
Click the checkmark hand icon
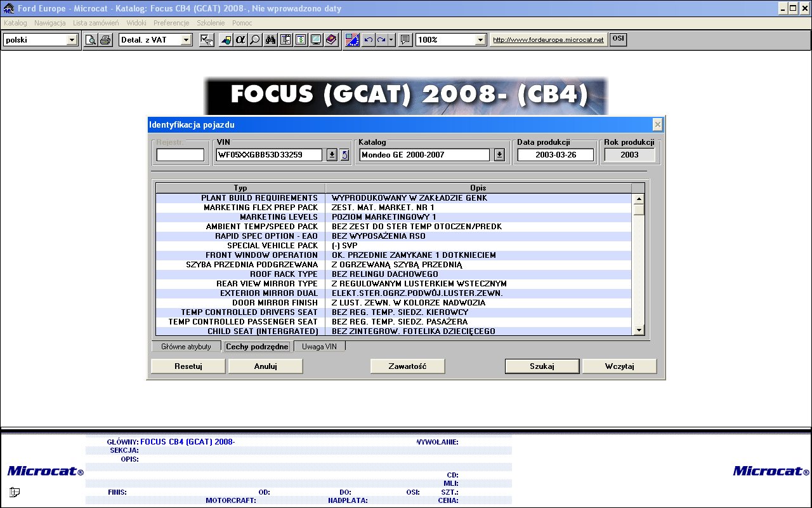click(x=206, y=40)
